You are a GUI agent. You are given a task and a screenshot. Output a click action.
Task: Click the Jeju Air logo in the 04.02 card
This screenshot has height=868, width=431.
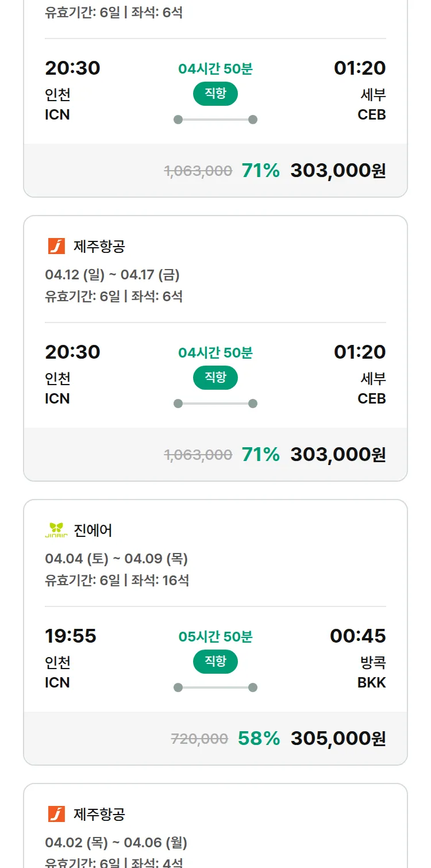pos(56,814)
